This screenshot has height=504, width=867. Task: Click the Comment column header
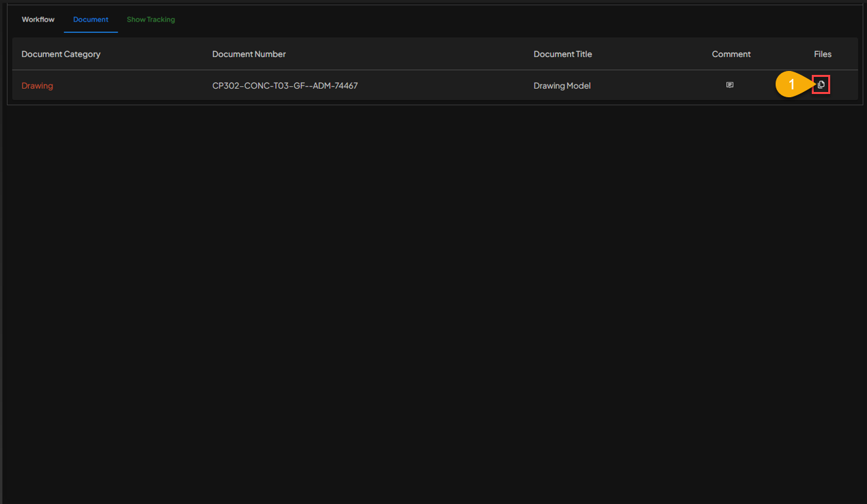pos(731,54)
